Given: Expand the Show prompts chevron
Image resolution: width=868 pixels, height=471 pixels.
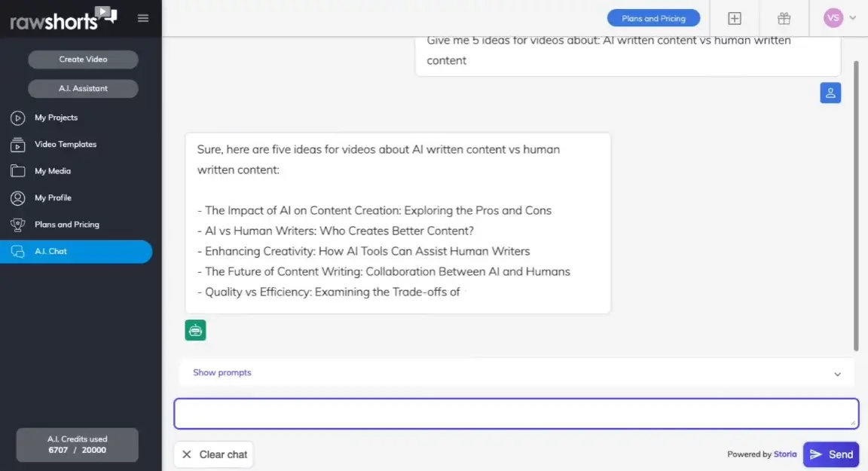Looking at the screenshot, I should pos(838,374).
